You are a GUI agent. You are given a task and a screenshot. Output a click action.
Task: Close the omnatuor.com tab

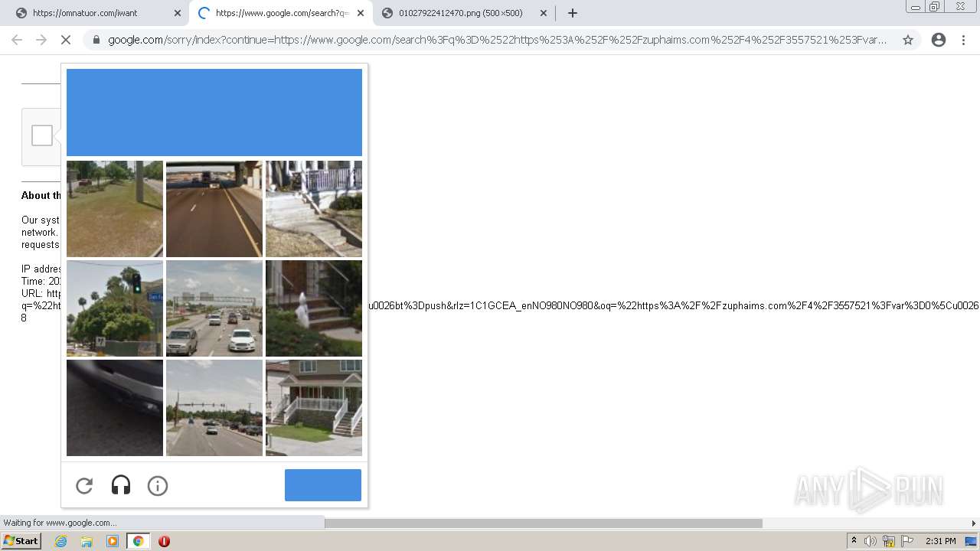pos(178,13)
